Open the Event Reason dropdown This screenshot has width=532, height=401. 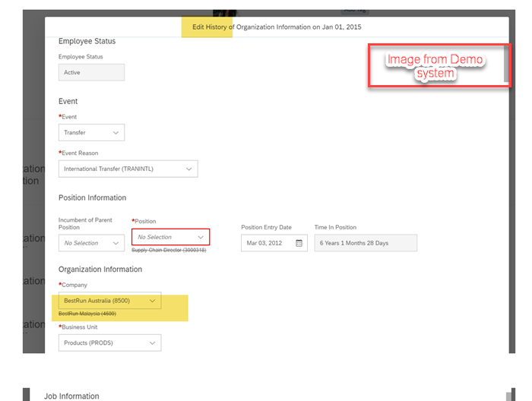click(x=128, y=169)
